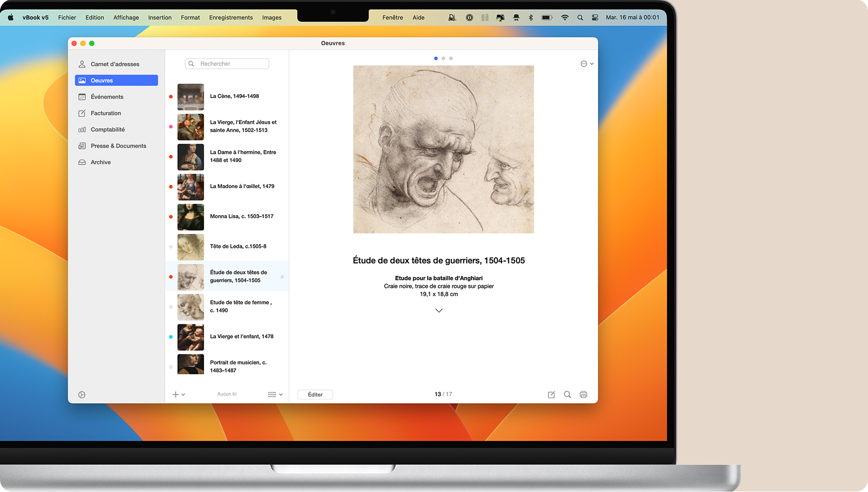The height and width of the screenshot is (492, 868).
Task: Click the 13 / 17 record counter
Action: 443,394
